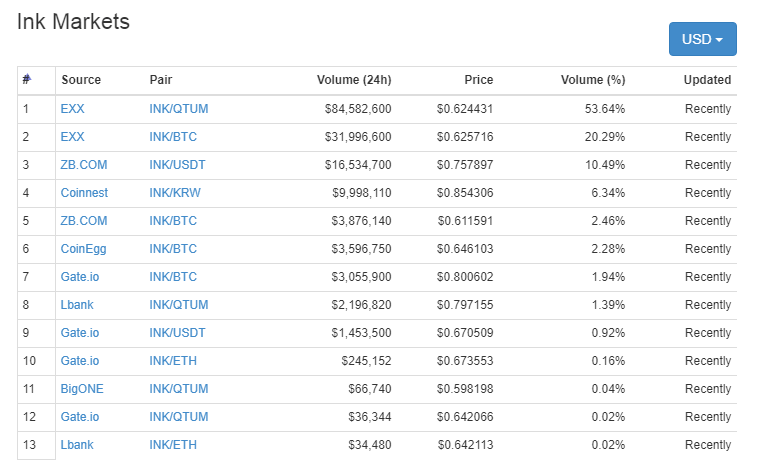
Task: Open Lbank link in row 13
Action: (x=77, y=444)
